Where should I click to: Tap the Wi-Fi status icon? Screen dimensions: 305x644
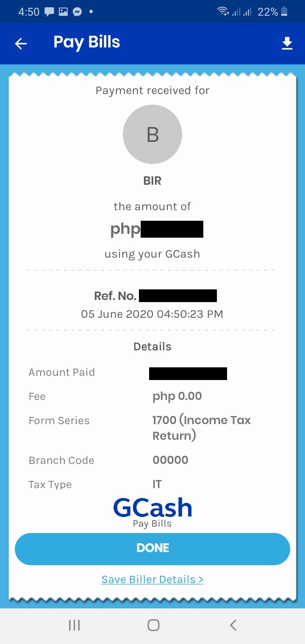point(224,11)
